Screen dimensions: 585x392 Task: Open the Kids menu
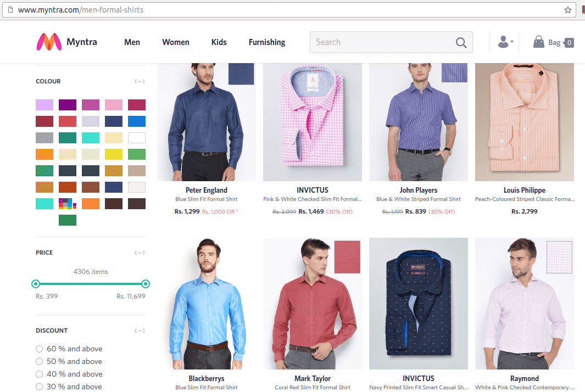pyautogui.click(x=219, y=42)
